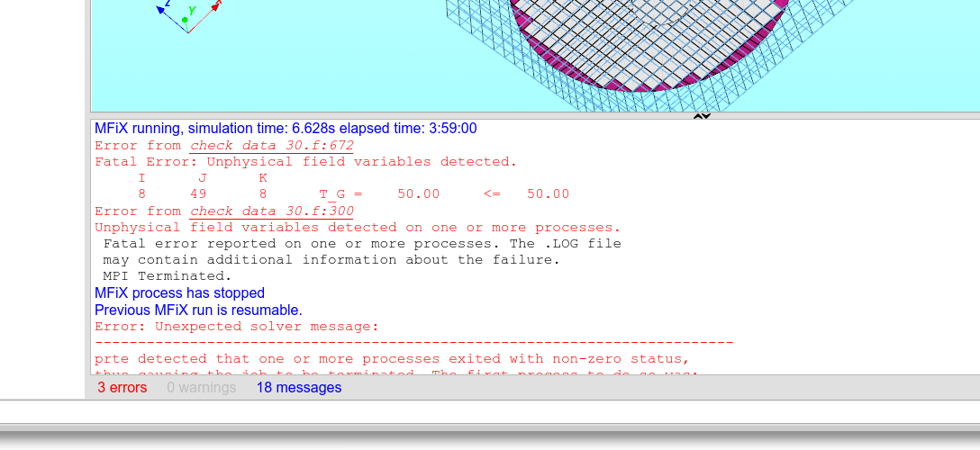Click the 'Fatal Error: Unphysical field variables' line

305,162
